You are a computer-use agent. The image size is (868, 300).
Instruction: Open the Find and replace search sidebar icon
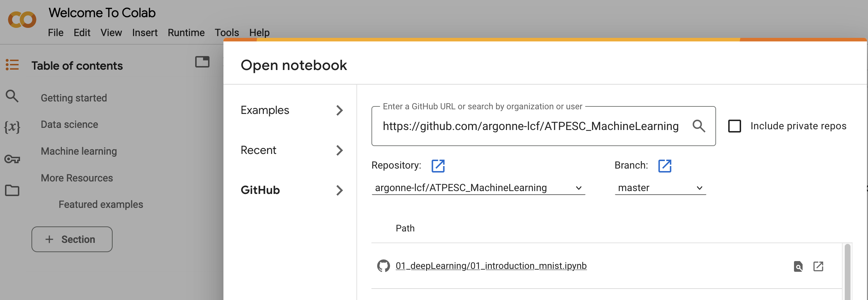click(12, 96)
